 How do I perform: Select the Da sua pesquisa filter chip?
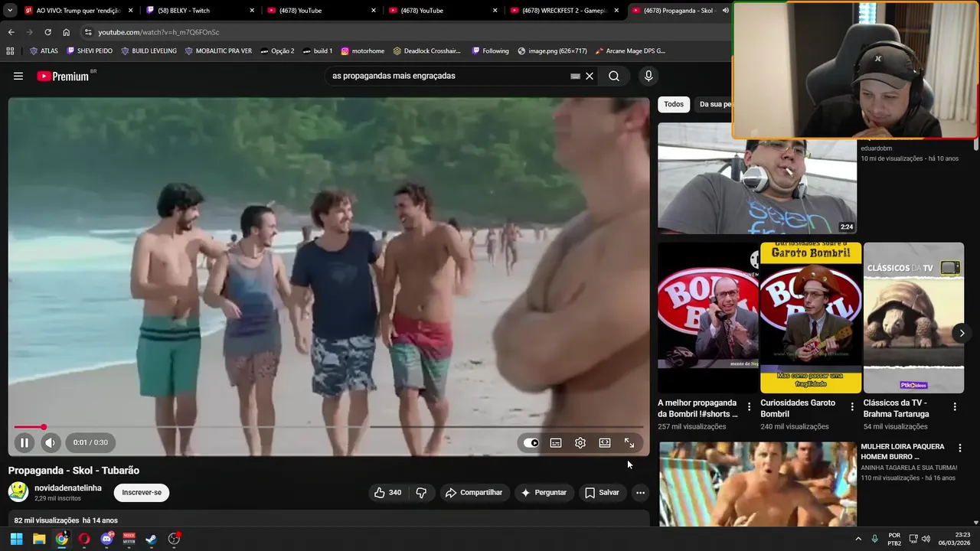point(715,104)
